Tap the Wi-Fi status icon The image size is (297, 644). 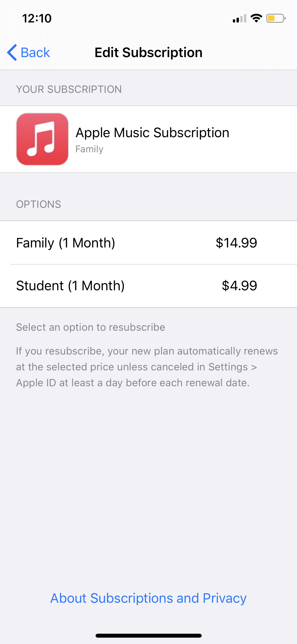coord(256,18)
